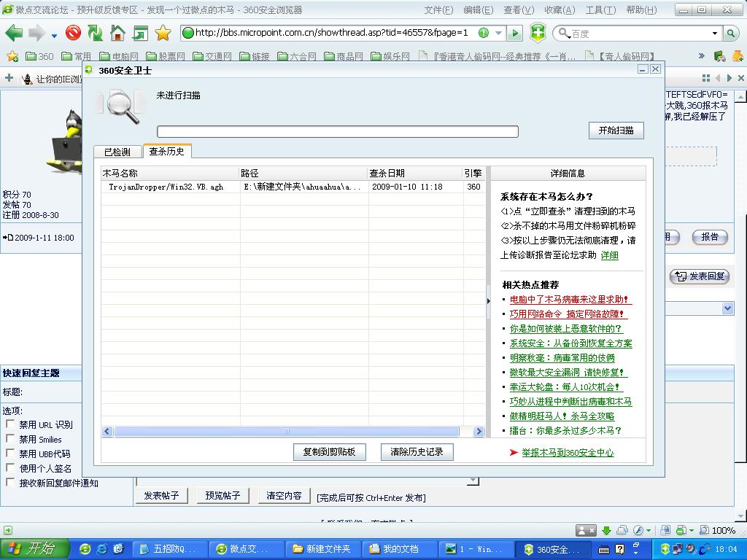Open favorites with the yellow star icon
The width and height of the screenshot is (747, 560).
click(x=163, y=33)
